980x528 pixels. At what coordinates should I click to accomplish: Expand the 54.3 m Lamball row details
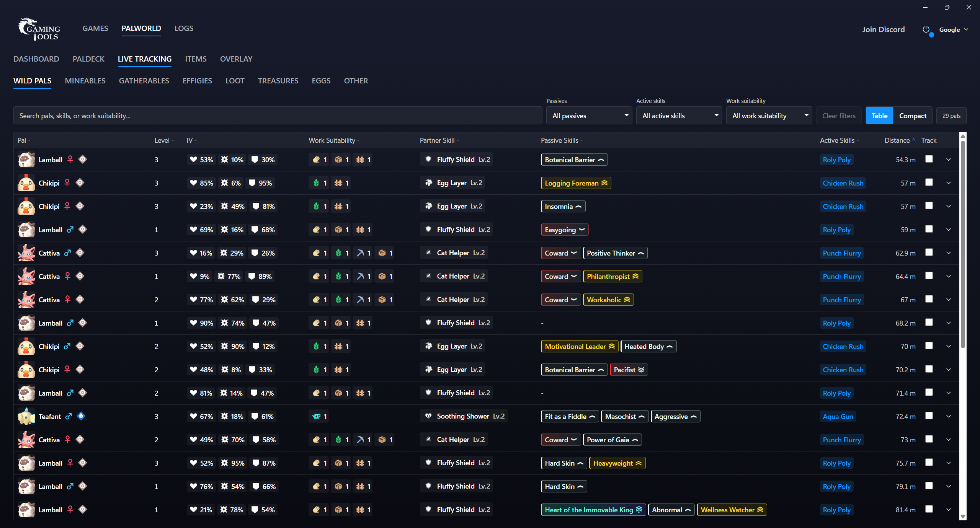(x=949, y=160)
